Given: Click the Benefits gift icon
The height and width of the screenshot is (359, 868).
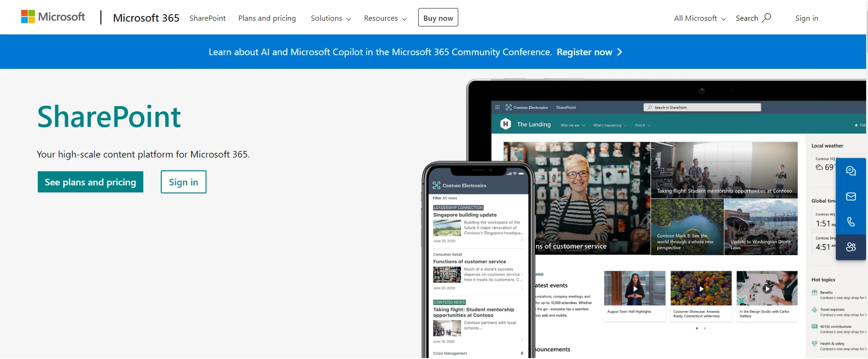Looking at the screenshot, I should [814, 293].
